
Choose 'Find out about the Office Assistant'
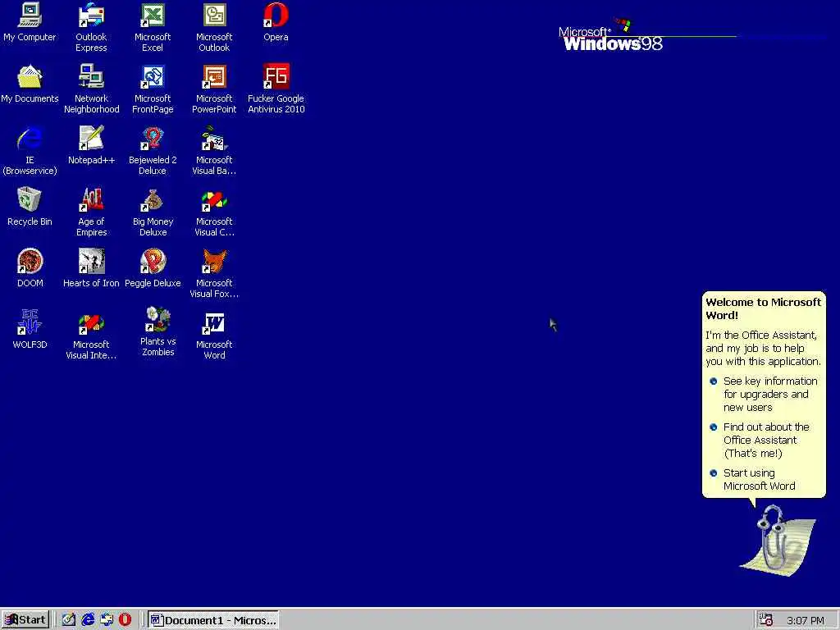tap(760, 441)
